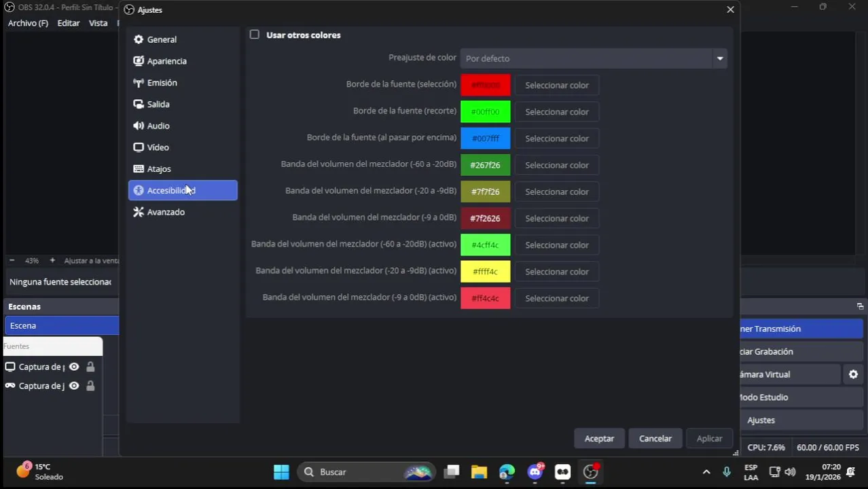Switch to the Avanzado settings tab

click(183, 212)
